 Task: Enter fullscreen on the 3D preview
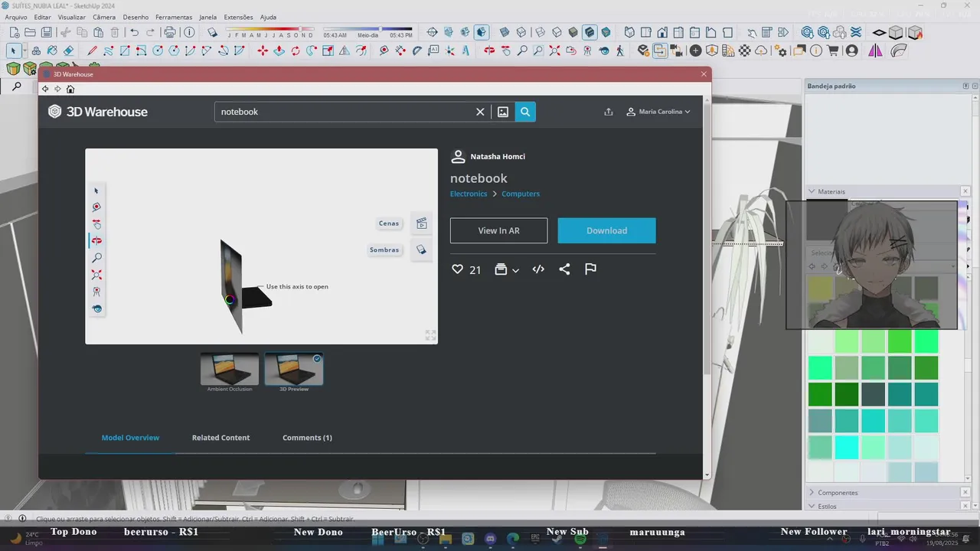pos(430,335)
